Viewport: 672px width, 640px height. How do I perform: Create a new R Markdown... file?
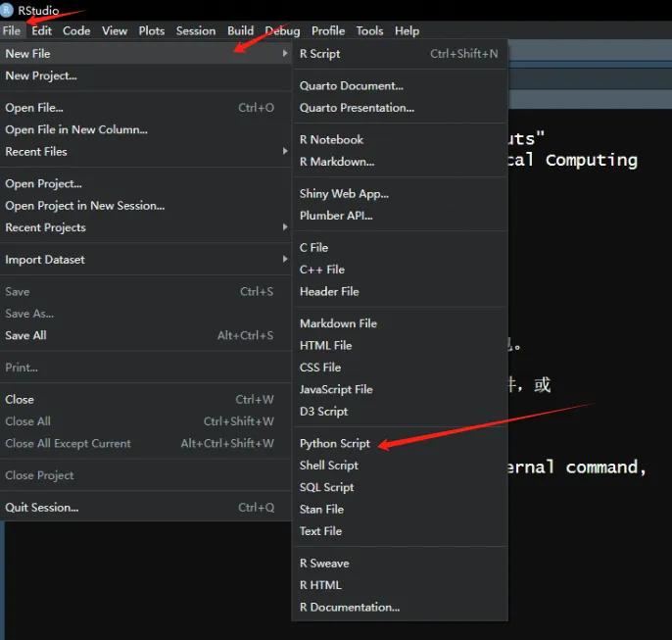[x=400, y=162]
